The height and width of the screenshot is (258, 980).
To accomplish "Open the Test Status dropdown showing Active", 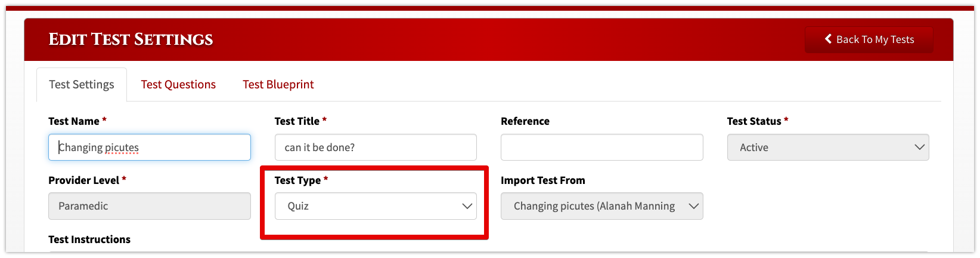I will click(828, 147).
